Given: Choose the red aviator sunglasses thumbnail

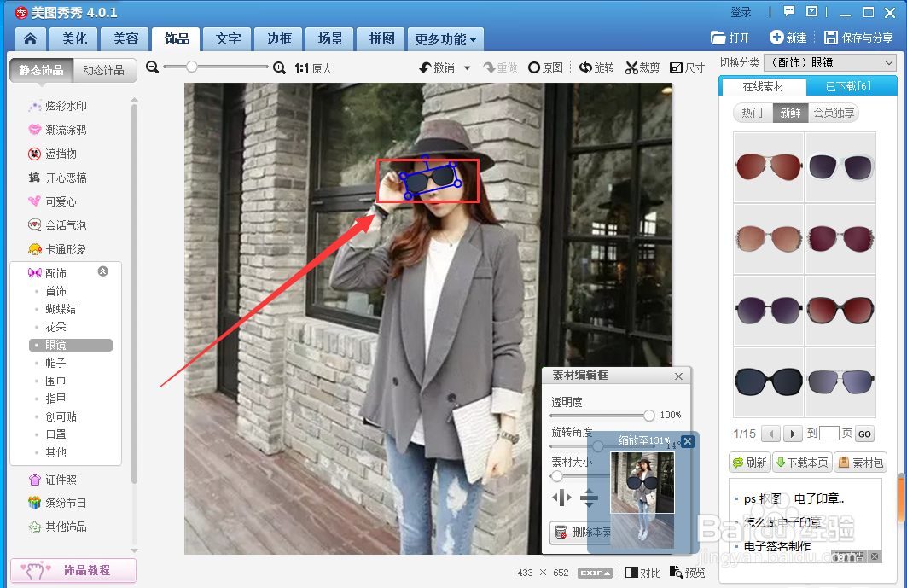Looking at the screenshot, I should (x=769, y=166).
